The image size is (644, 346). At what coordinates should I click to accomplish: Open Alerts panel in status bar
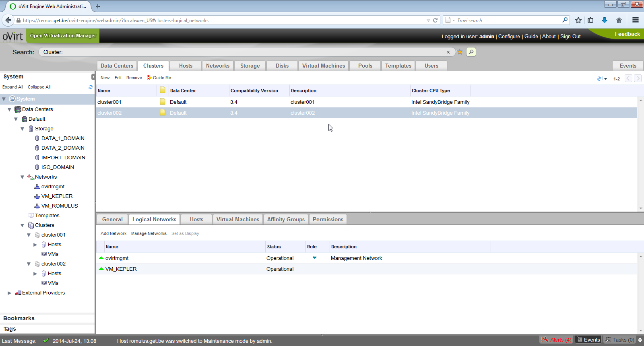[x=556, y=340]
